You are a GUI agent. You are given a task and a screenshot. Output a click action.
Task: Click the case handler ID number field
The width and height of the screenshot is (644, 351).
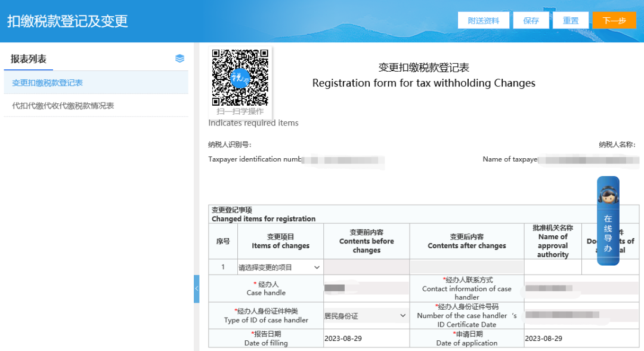(x=581, y=315)
